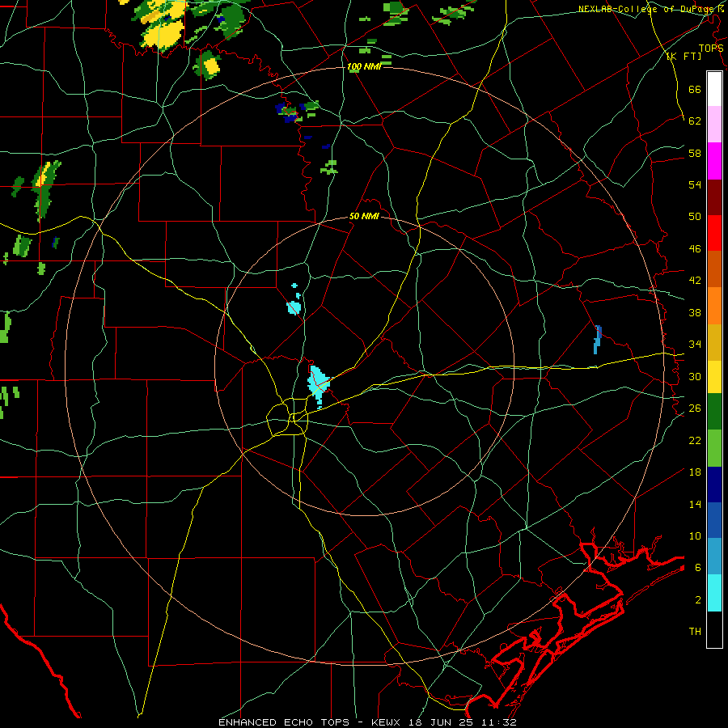
Task: Click the '38' legend label
Action: [695, 312]
